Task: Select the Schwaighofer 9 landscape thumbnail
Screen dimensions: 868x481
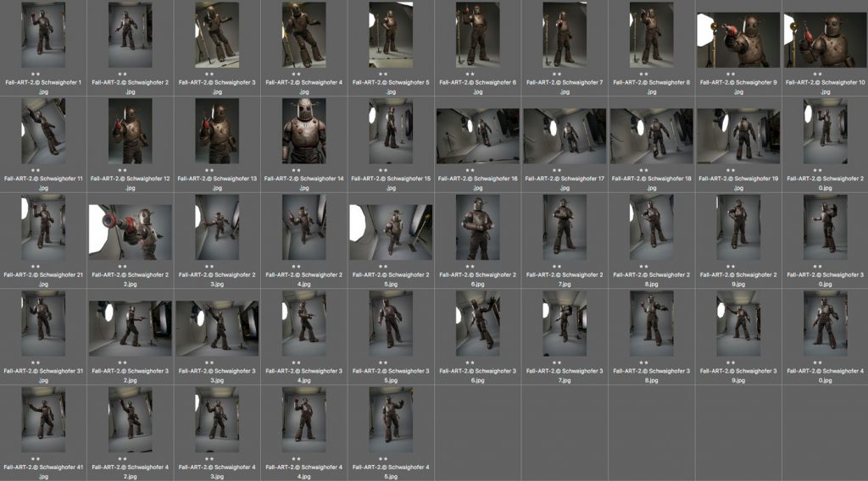Action: 738,40
